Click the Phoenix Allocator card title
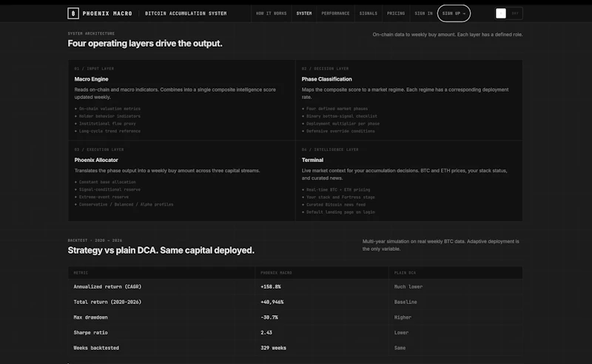 pos(96,160)
